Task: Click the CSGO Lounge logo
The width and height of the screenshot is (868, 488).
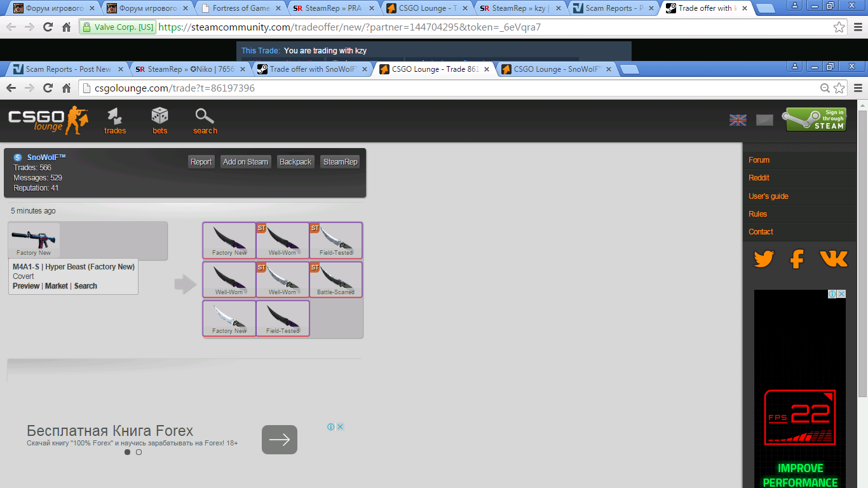Action: tap(48, 119)
